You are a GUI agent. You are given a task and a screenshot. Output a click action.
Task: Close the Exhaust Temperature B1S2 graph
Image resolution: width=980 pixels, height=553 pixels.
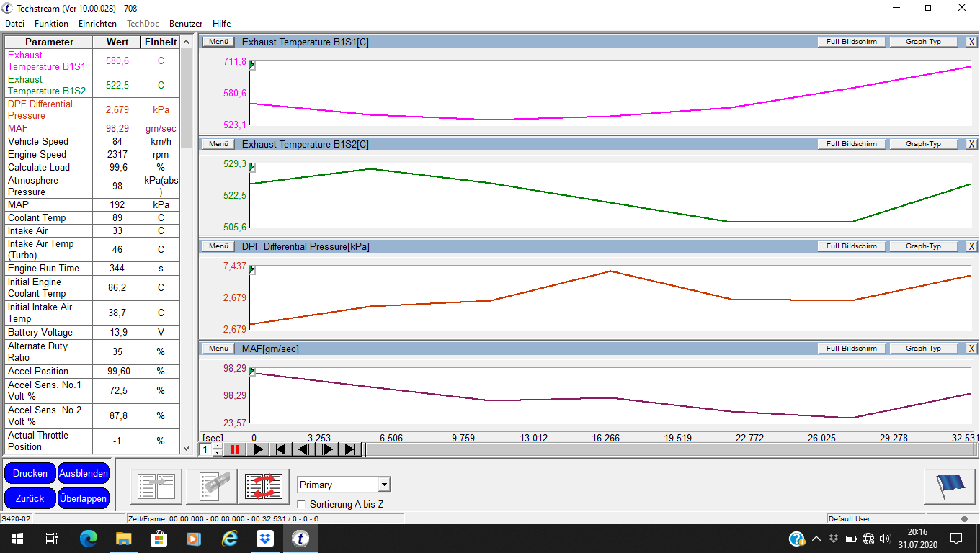pyautogui.click(x=971, y=144)
